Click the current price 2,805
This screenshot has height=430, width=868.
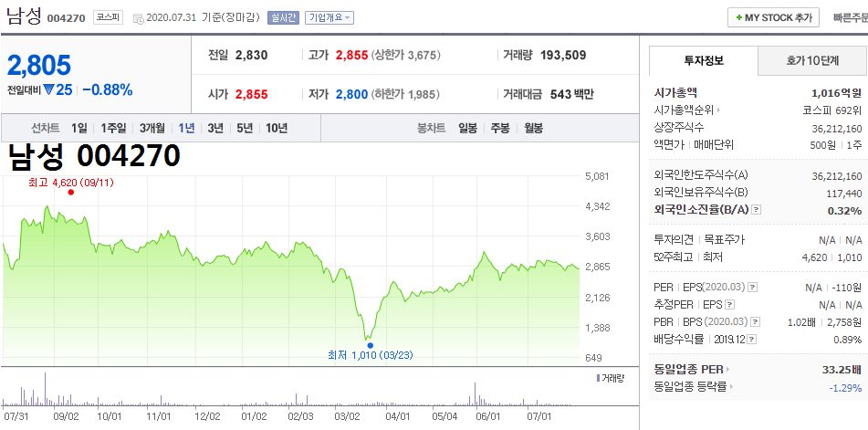39,66
